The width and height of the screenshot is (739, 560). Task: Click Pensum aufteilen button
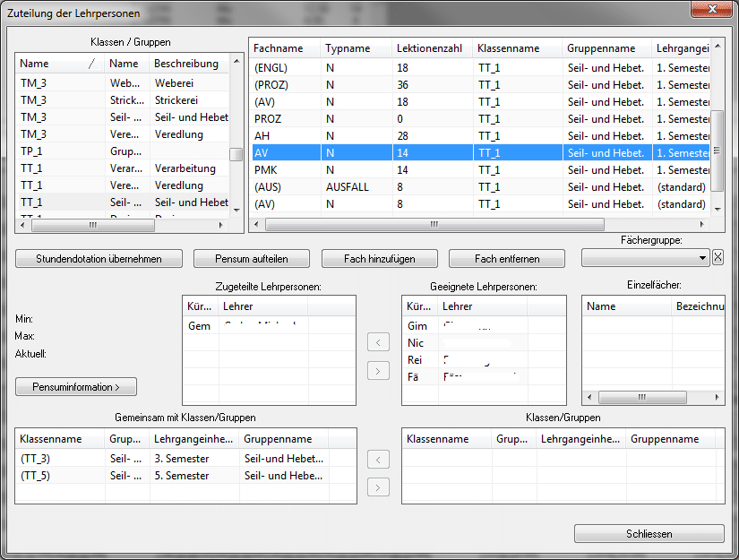pyautogui.click(x=252, y=259)
